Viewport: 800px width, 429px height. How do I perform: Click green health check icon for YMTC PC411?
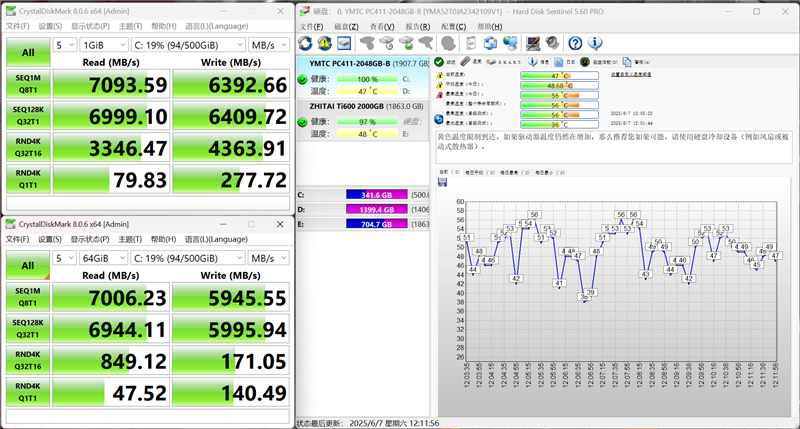[302, 80]
